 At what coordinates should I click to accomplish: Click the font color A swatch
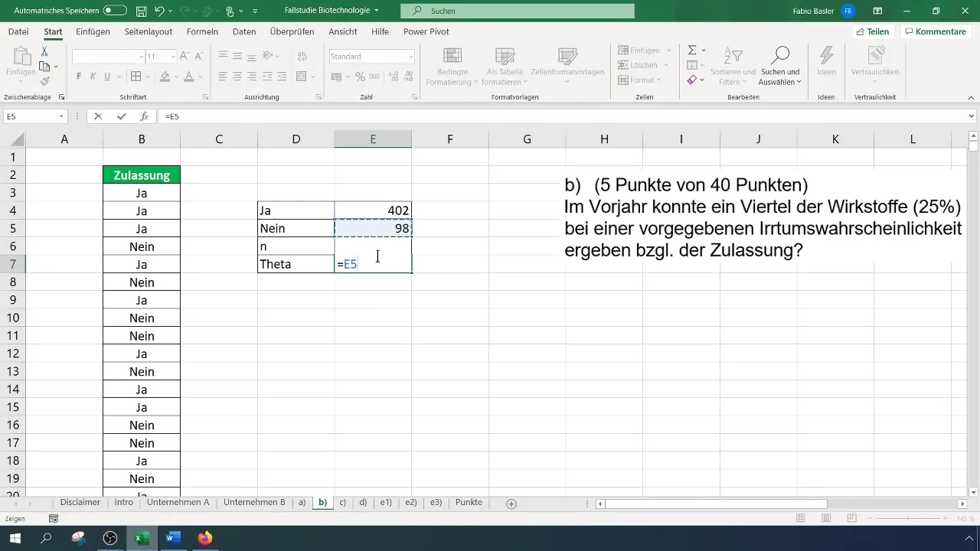[x=188, y=77]
